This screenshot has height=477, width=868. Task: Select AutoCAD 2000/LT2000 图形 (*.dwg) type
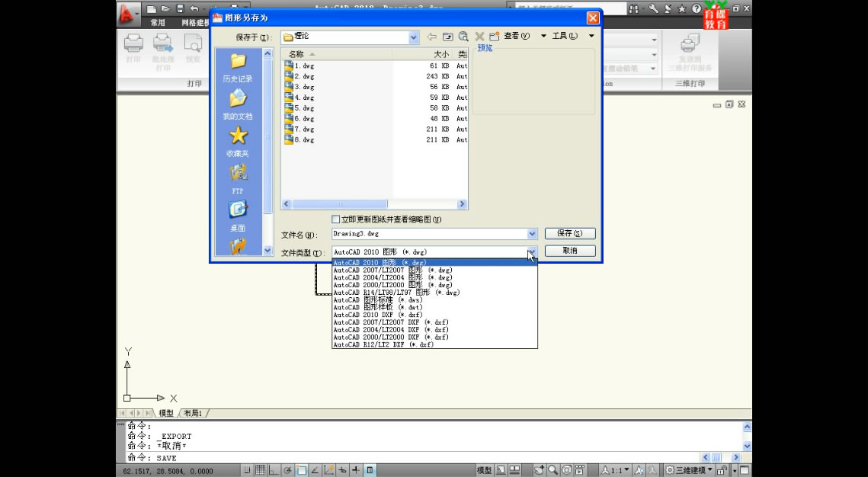pyautogui.click(x=434, y=285)
